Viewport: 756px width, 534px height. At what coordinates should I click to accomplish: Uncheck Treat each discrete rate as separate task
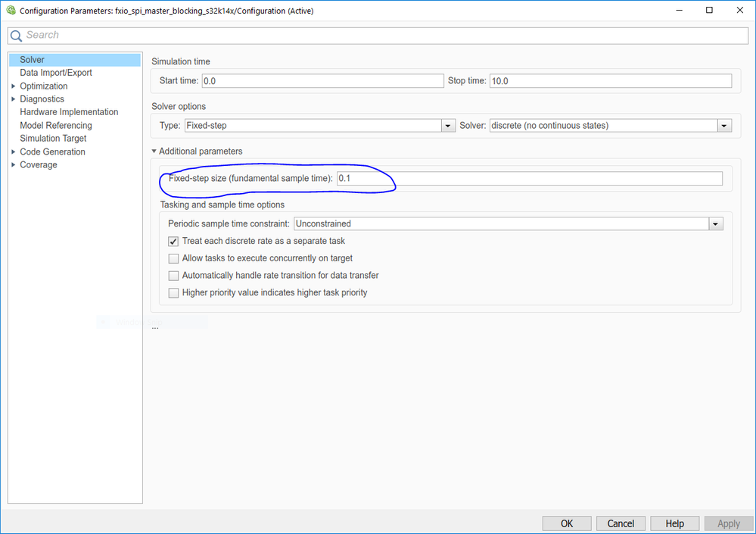[x=173, y=241]
